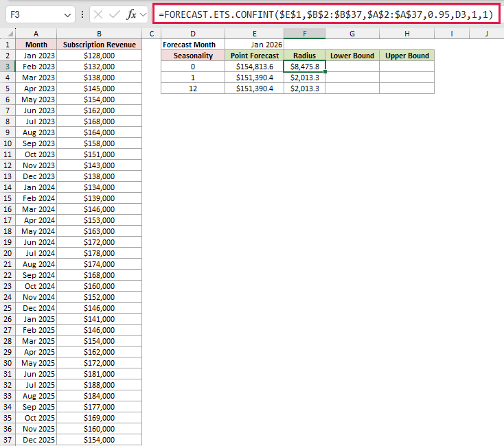Screen dimensions: 504x446
Task: Click the Subscription Revenue header cell
Action: point(99,45)
